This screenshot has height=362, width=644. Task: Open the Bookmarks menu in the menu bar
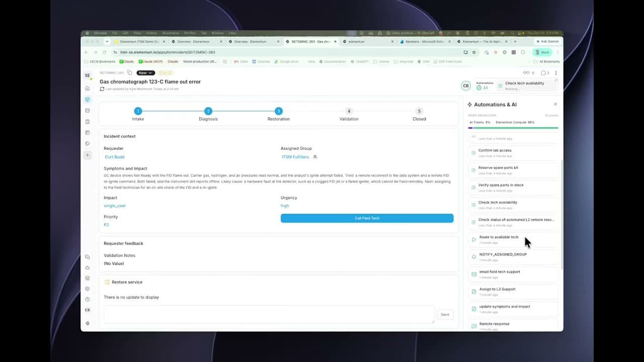170,33
